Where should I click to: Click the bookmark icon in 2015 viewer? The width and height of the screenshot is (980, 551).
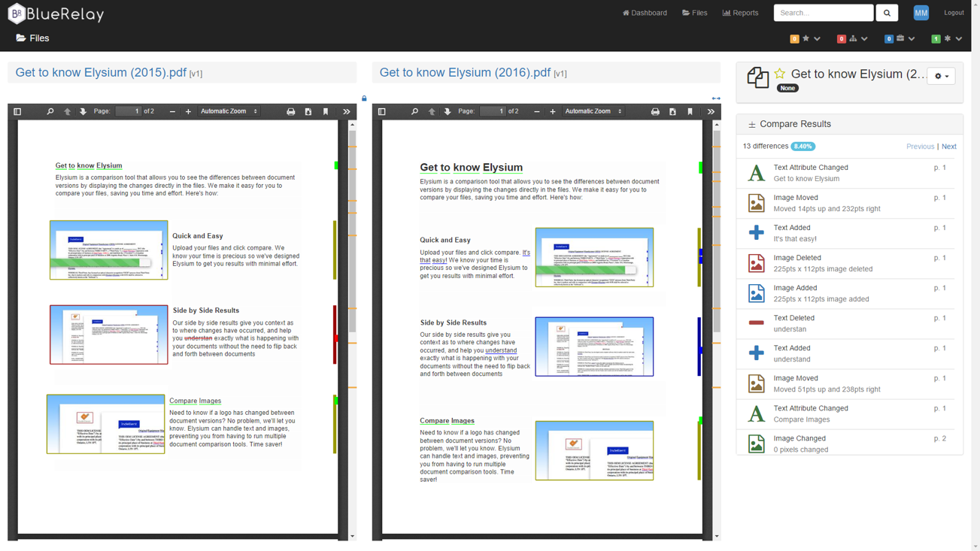coord(326,112)
